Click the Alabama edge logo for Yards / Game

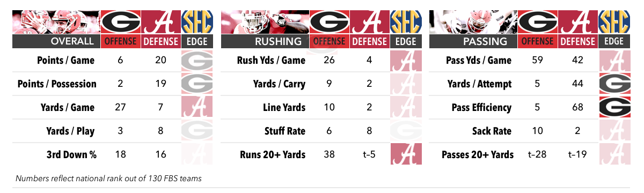pyautogui.click(x=197, y=107)
